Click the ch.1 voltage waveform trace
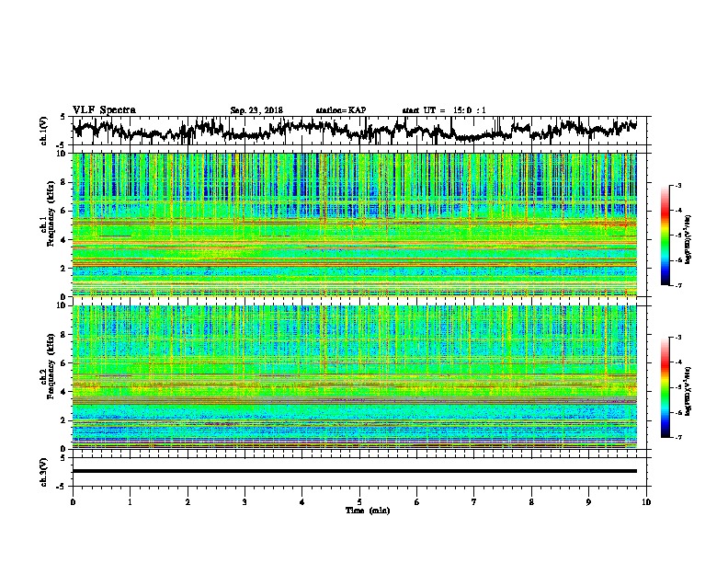 (x=355, y=131)
